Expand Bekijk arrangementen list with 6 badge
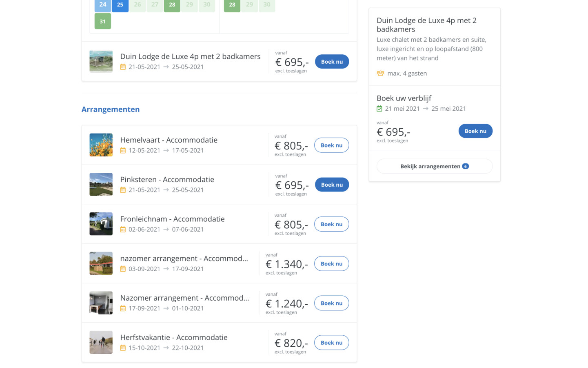588x368 pixels. pyautogui.click(x=434, y=166)
